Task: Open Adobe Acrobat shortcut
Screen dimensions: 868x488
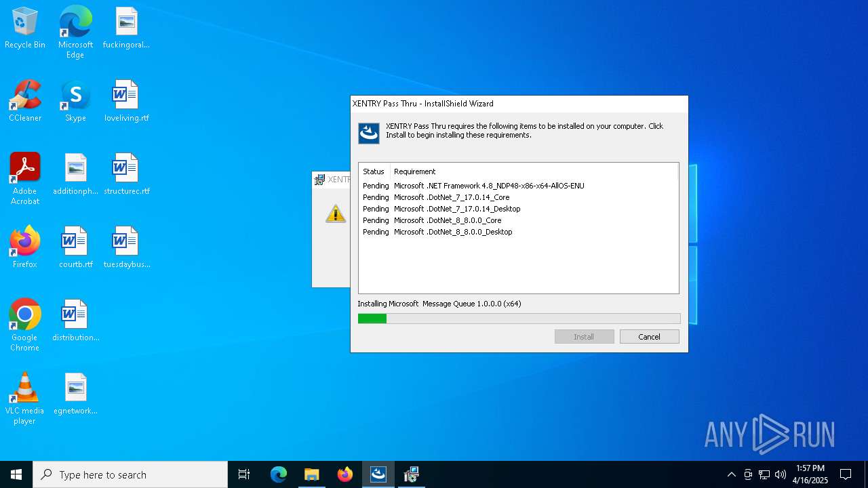Action: tap(25, 179)
